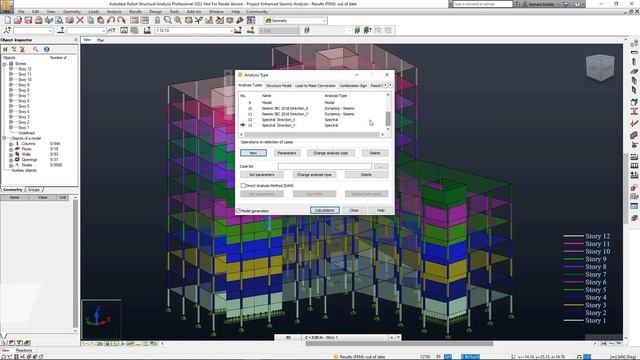Click the Case list input field

pos(325,167)
